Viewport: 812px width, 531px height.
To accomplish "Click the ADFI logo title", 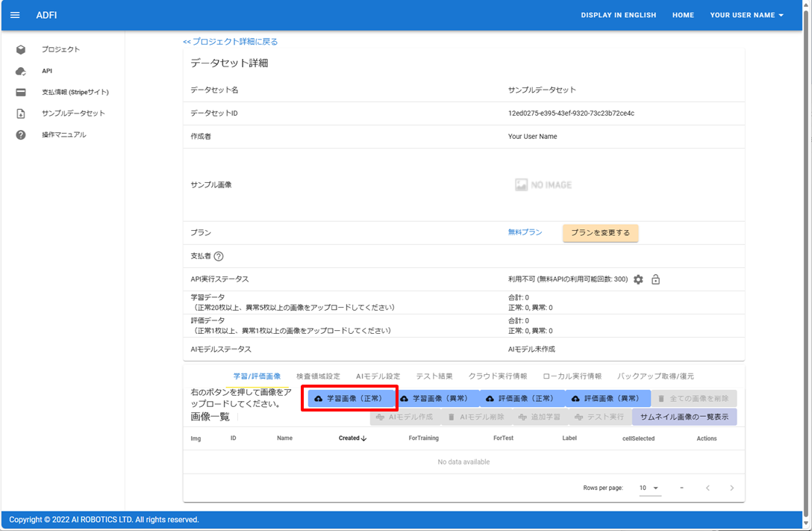I will [46, 15].
